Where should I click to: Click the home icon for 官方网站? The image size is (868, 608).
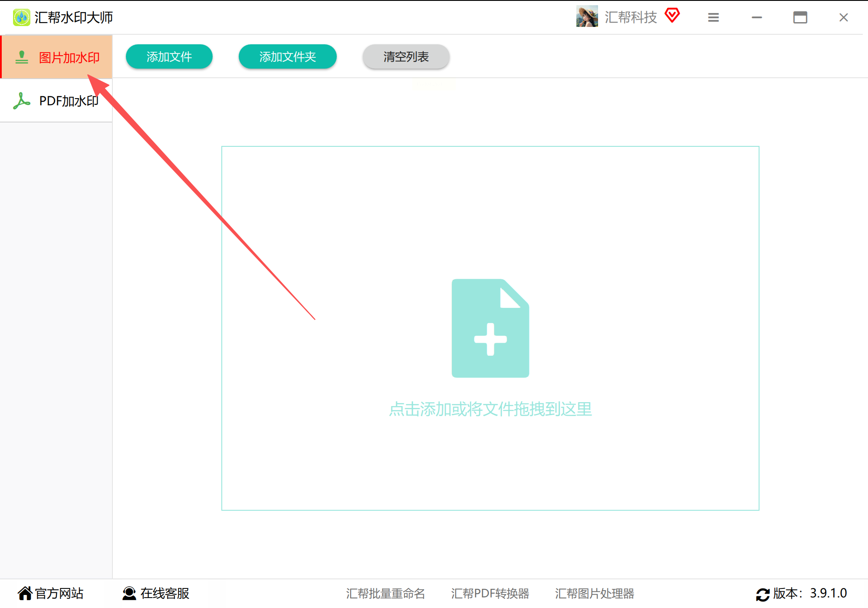pos(25,593)
